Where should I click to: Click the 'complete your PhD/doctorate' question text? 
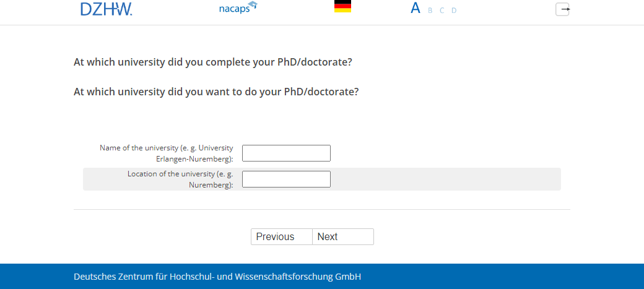[212, 62]
